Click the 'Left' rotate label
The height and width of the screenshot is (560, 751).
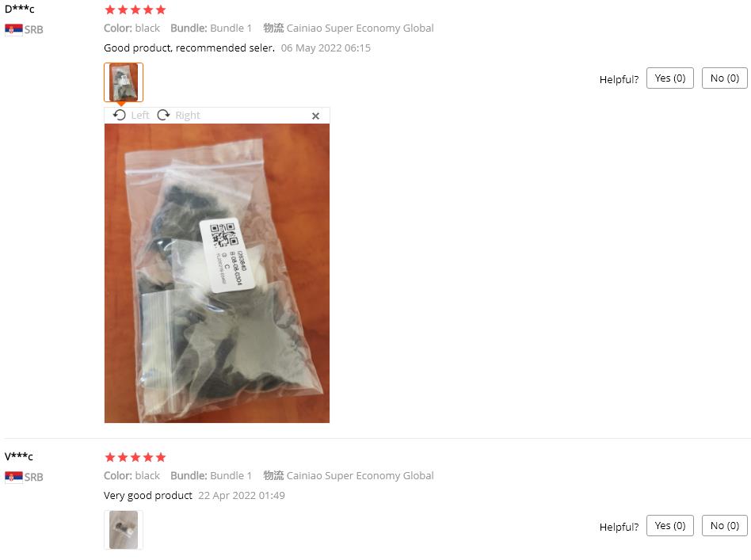tap(140, 116)
